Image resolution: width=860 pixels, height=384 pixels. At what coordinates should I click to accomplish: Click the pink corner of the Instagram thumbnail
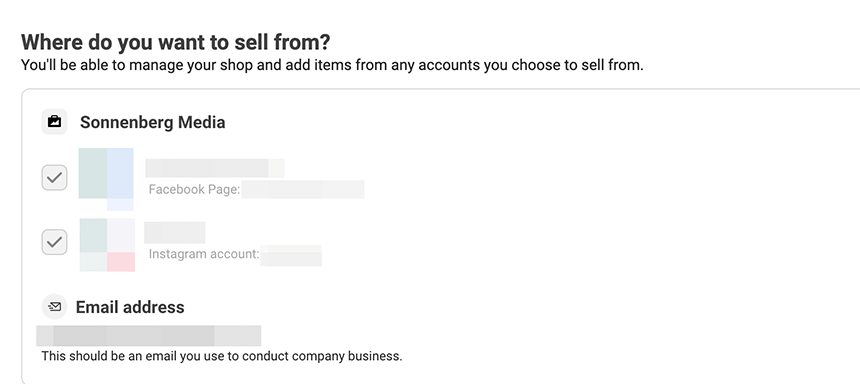click(x=121, y=262)
